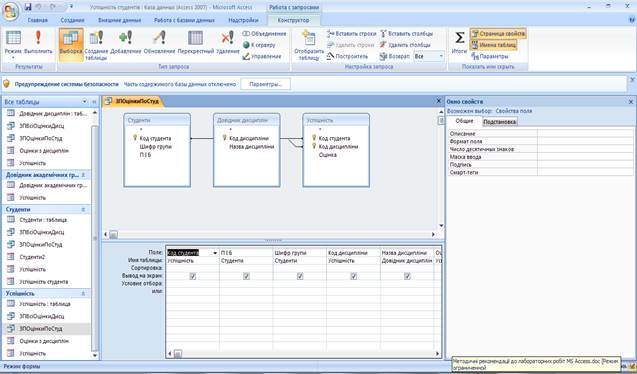This screenshot has height=374, width=637.
Task: Uncheck display checkbox under Код студента column
Action: click(x=193, y=276)
